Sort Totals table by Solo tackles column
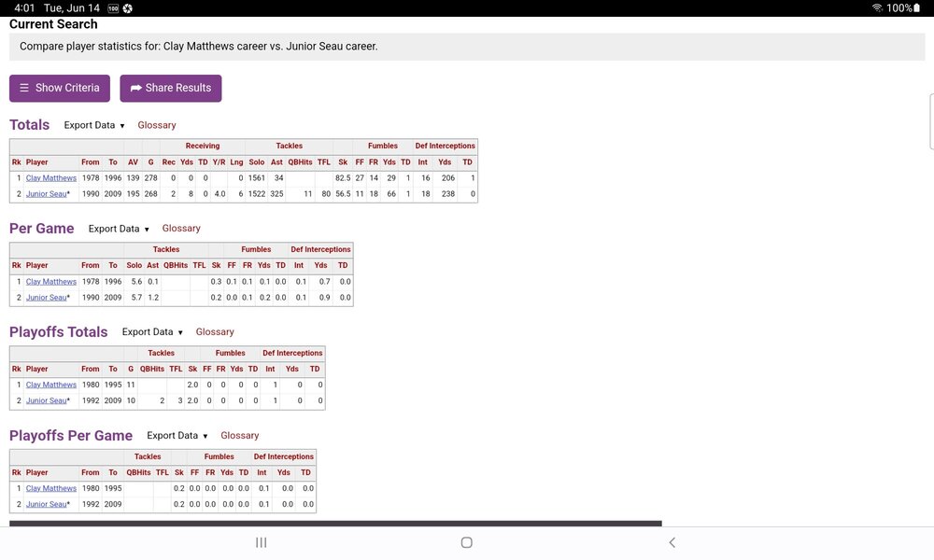This screenshot has width=934, height=560. click(257, 161)
